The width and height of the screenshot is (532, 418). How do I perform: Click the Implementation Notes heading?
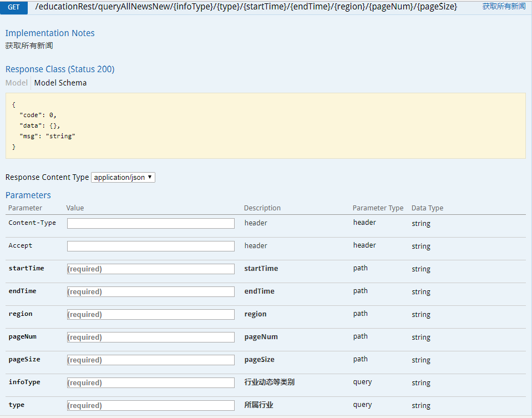click(x=50, y=33)
